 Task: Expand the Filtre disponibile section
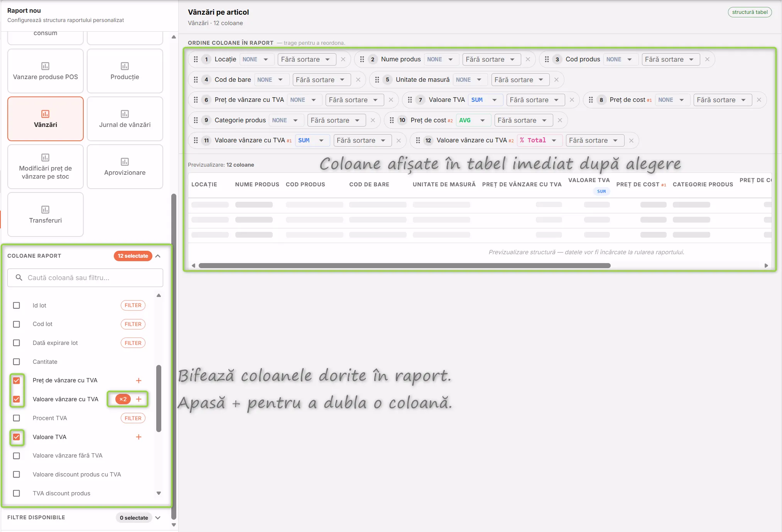click(158, 518)
